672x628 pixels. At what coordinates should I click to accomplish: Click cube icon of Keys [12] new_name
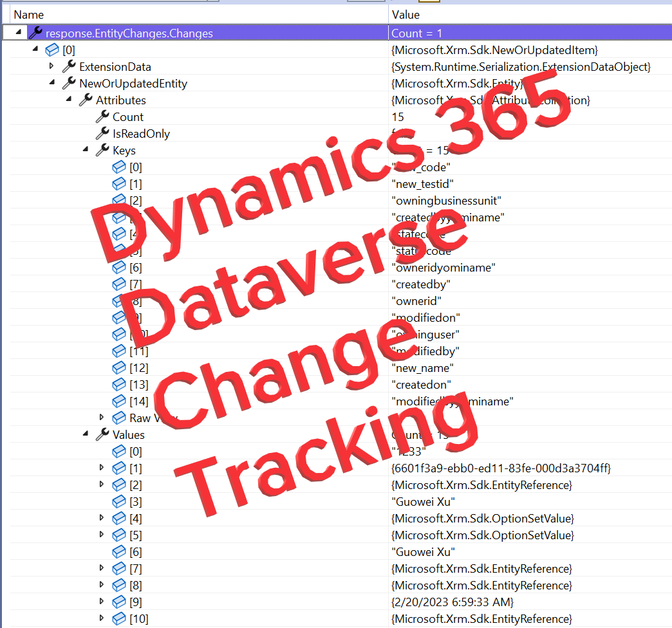pos(119,367)
